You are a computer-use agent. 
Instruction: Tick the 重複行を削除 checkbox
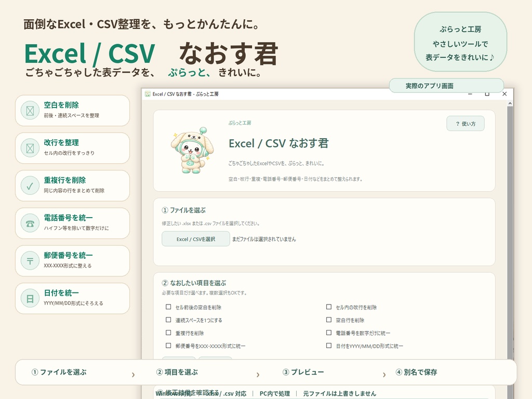[168, 332]
